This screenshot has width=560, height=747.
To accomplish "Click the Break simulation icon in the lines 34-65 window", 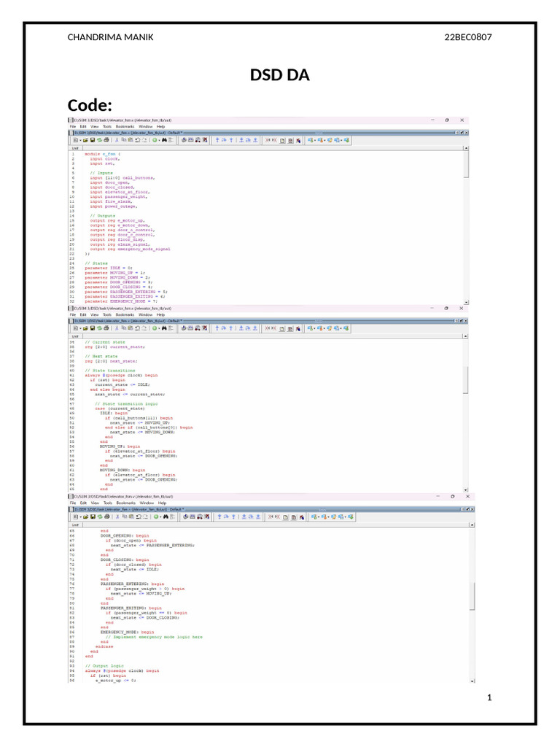I will 205,329.
